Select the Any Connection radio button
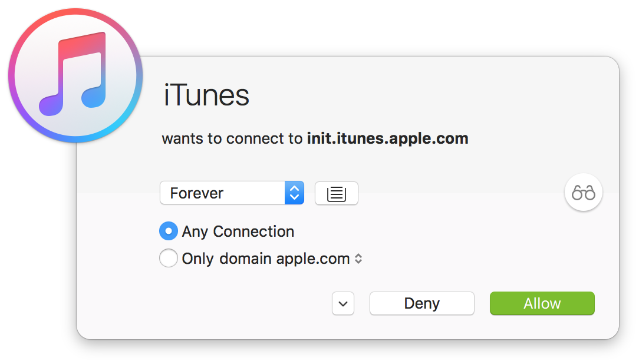Screen dimensions: 639x364 (x=169, y=231)
